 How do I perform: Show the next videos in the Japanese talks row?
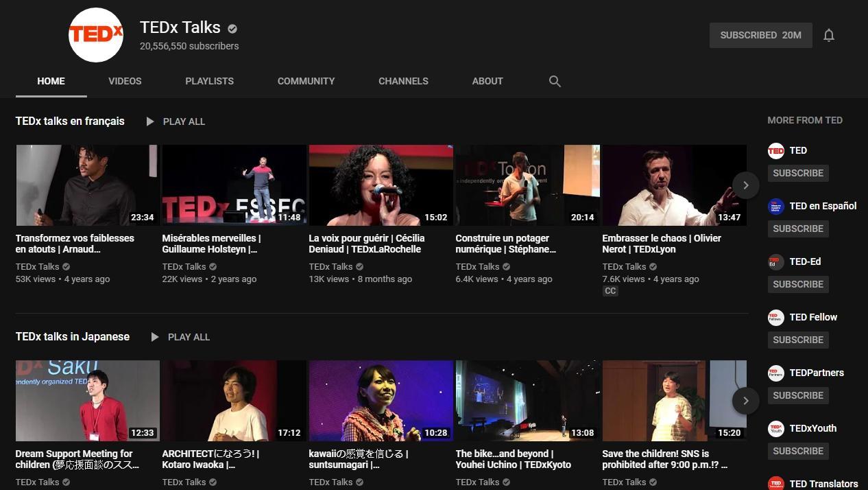[x=746, y=400]
